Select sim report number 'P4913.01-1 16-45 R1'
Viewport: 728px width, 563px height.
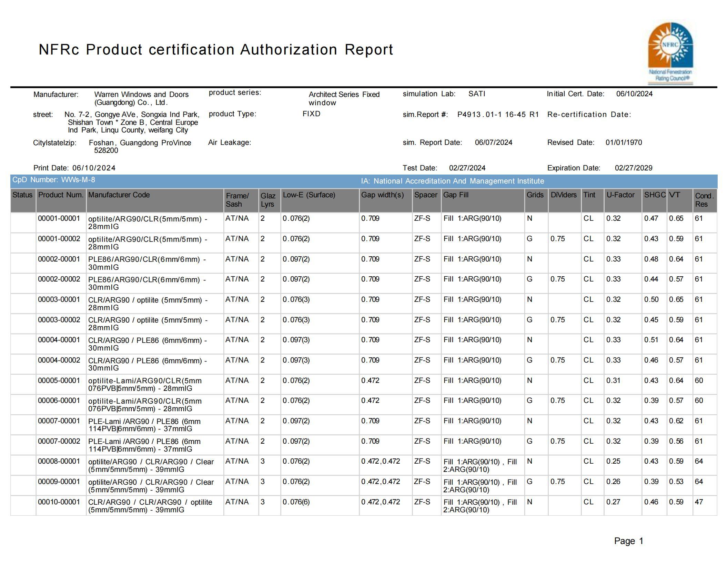point(498,115)
